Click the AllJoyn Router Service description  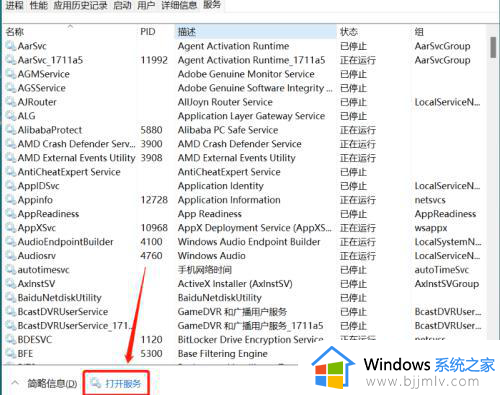pos(225,102)
